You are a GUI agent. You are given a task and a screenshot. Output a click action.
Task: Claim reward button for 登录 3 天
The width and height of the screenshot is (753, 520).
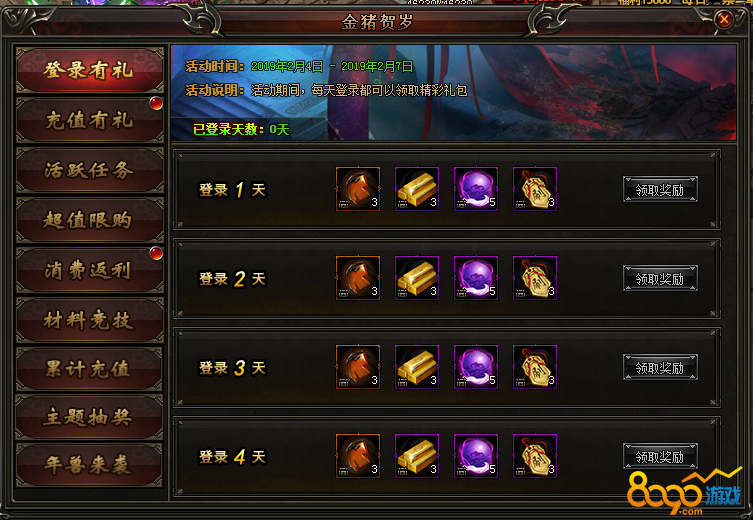(660, 367)
